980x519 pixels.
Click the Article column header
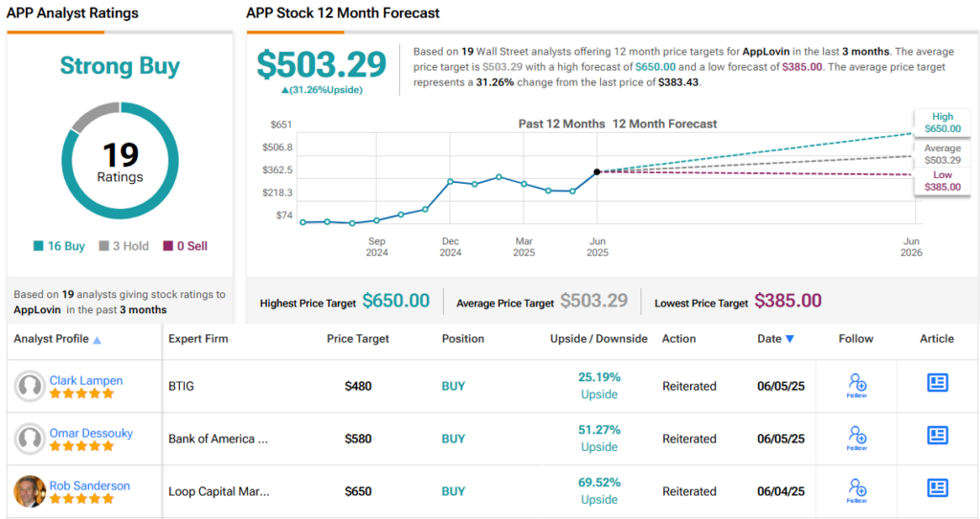tap(937, 338)
